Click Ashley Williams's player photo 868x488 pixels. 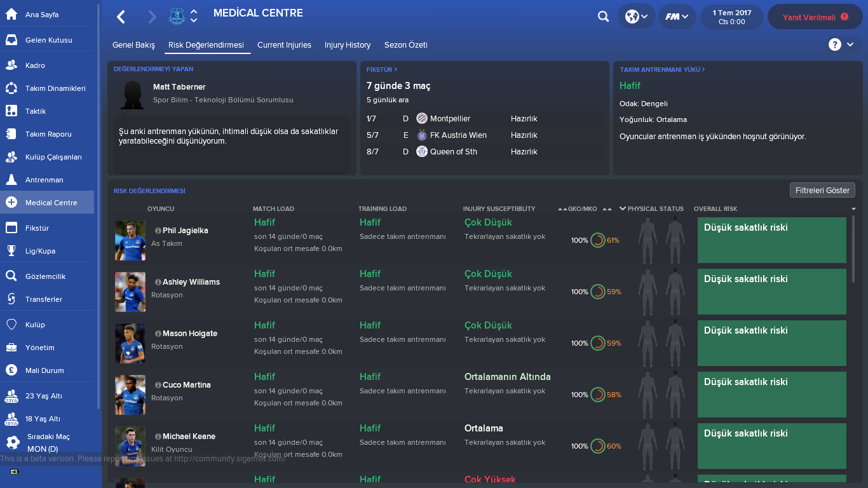[130, 292]
